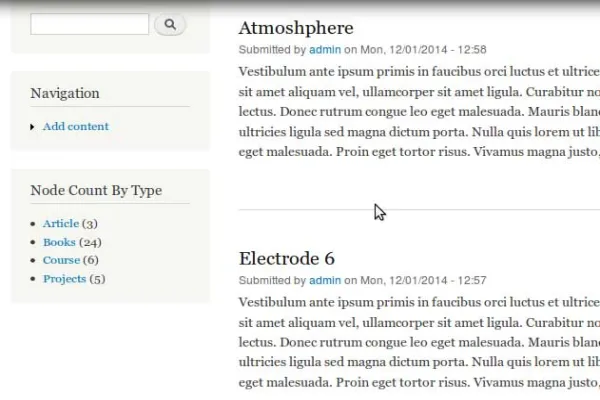Click admin author link under Atmoshphere

coord(325,50)
